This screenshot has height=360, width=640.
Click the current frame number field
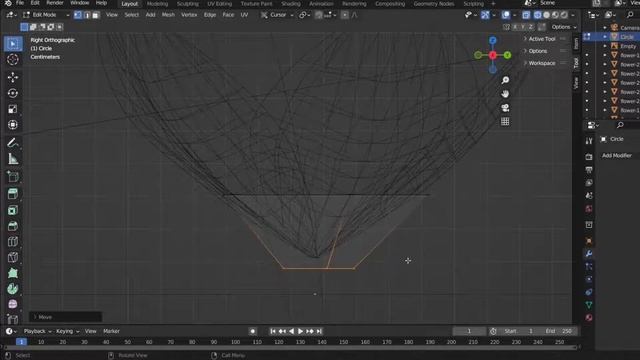pyautogui.click(x=469, y=331)
